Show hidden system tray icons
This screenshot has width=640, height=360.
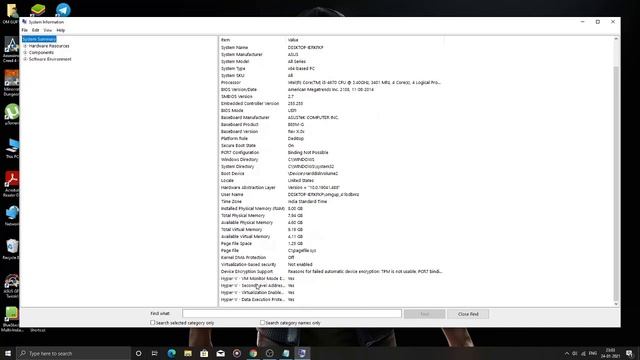click(567, 353)
